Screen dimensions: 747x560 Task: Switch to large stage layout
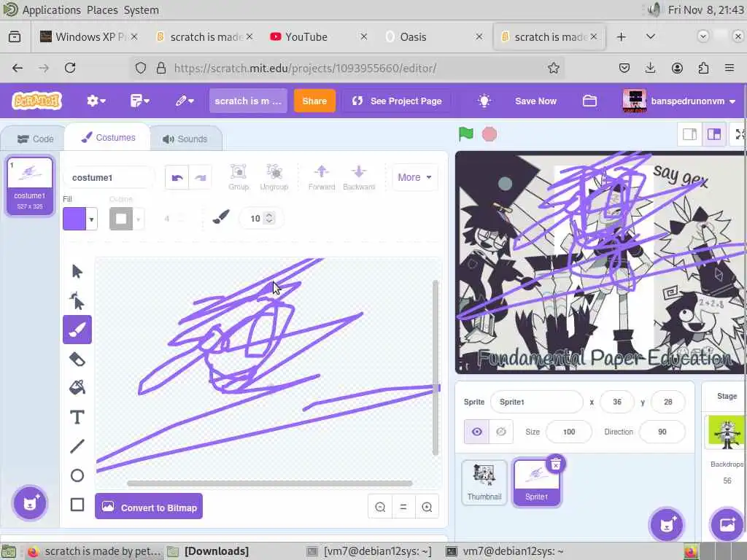click(x=713, y=134)
